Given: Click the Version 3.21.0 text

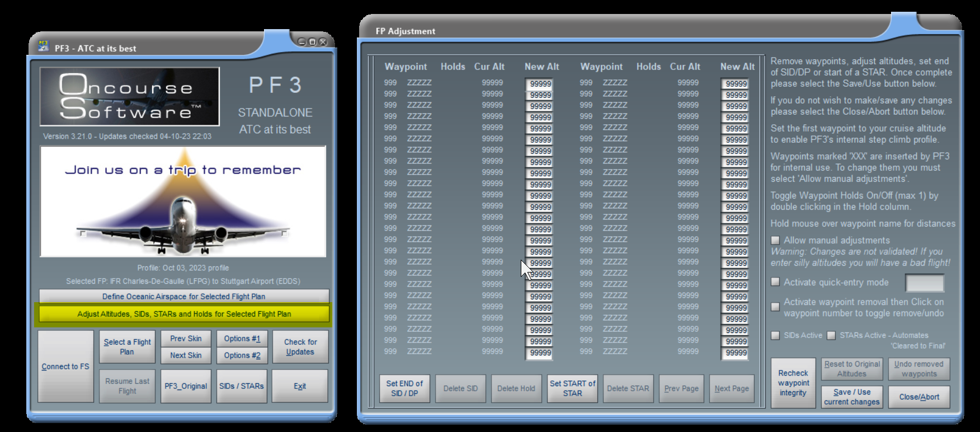Looking at the screenshot, I should [127, 136].
